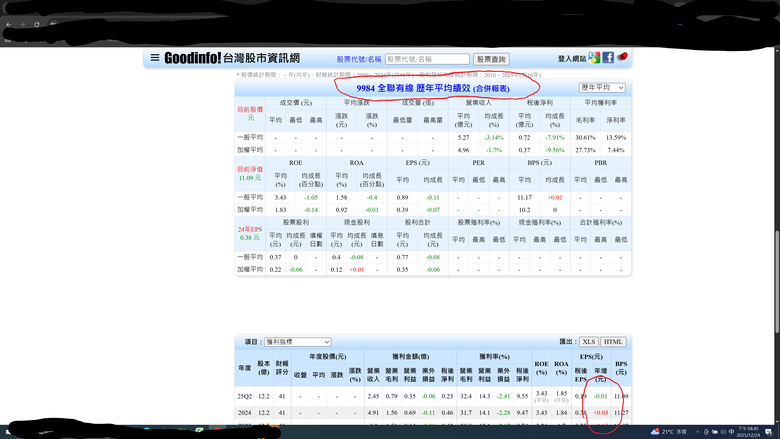This screenshot has width=780, height=439.
Task: Click the 2024 稅後淨利 rate 9.47
Action: [x=522, y=413]
